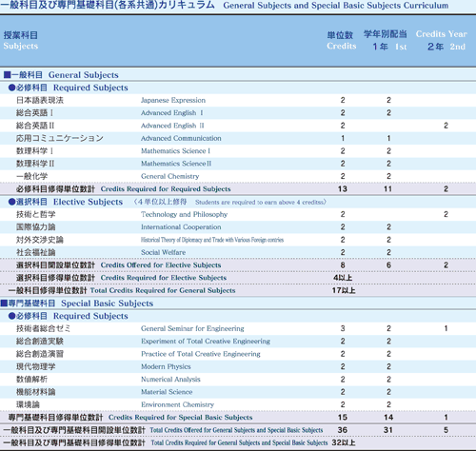476x451 pixels.
Task: Click 'Credits Required for Special Basic Subjects' label
Action: [x=181, y=418]
